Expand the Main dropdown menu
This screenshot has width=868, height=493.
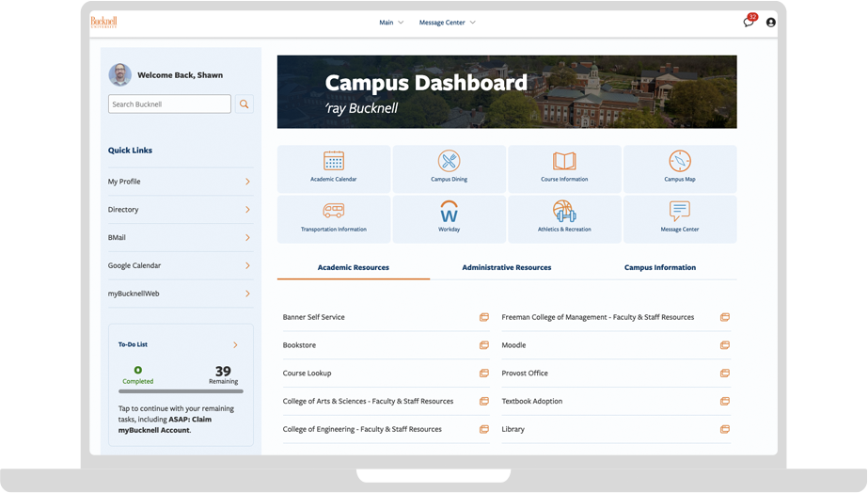tap(391, 23)
